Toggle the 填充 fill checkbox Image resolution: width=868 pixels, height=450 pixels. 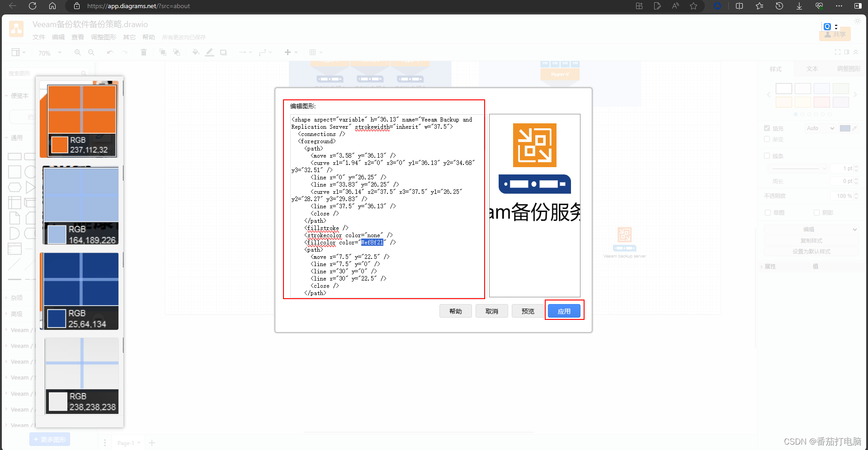(767, 128)
